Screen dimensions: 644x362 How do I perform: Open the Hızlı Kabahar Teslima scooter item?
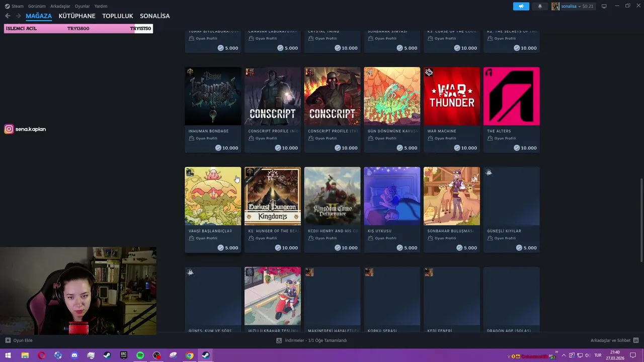point(273,299)
